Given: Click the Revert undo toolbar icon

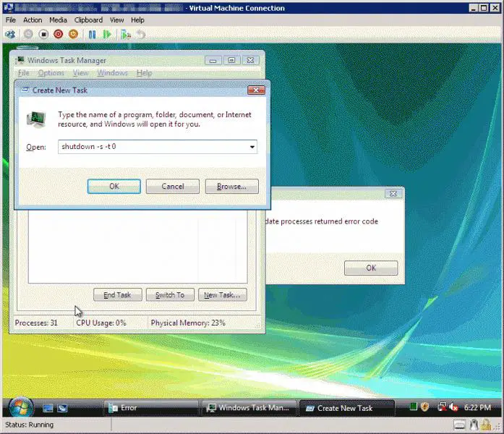Looking at the screenshot, I should point(141,34).
